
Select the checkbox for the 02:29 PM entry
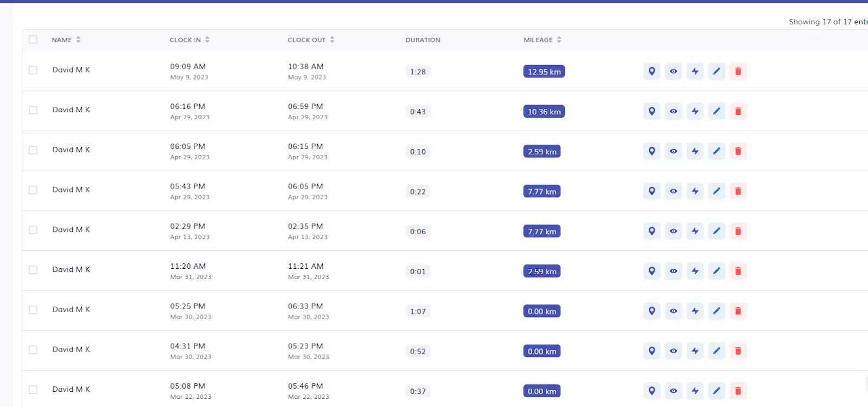click(x=33, y=230)
